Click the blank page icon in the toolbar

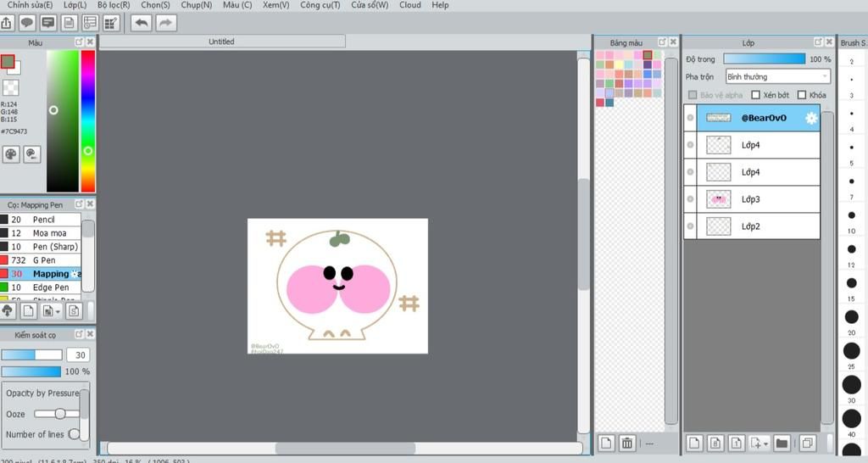[x=70, y=23]
